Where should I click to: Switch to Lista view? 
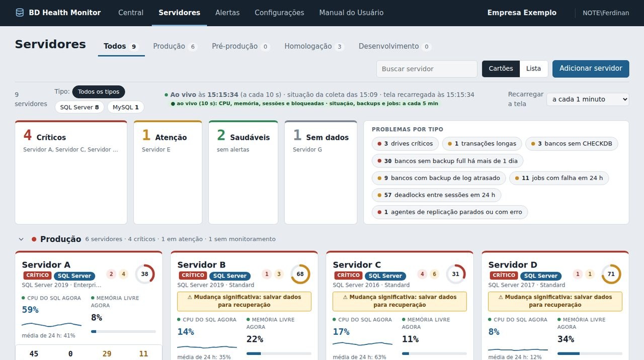[534, 69]
